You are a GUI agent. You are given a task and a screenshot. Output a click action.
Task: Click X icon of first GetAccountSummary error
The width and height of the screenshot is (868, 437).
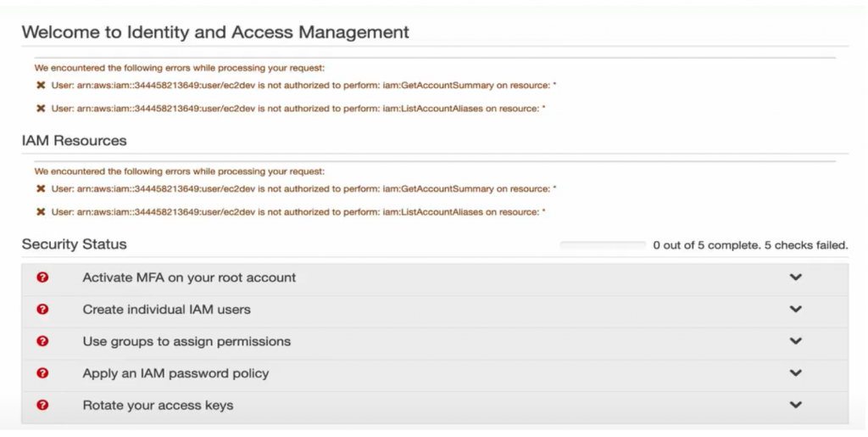[40, 86]
